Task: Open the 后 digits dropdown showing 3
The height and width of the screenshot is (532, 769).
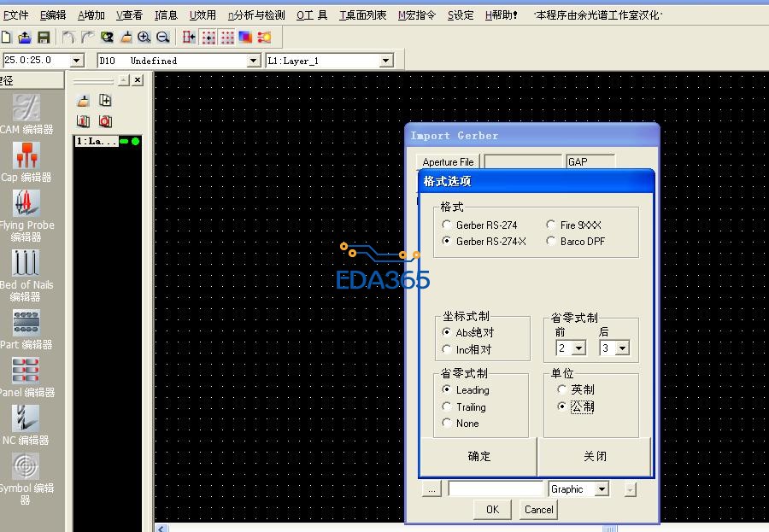Action: (622, 348)
